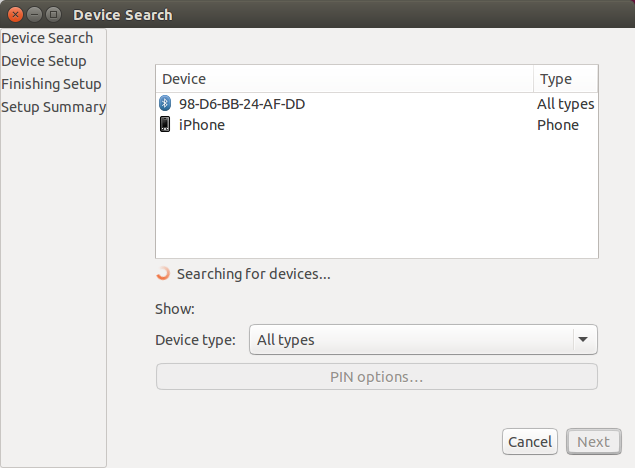Viewport: 635px width, 468px height.
Task: Open the Device type combo box
Action: click(x=423, y=339)
